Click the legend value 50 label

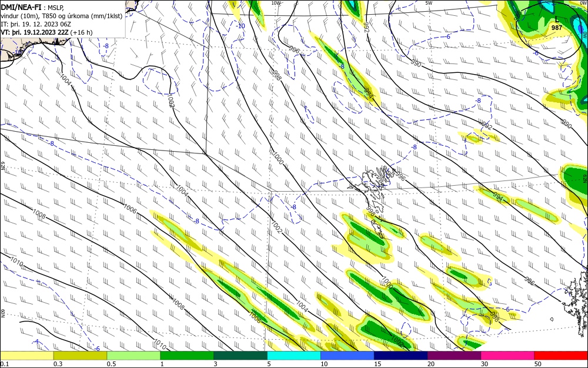[538, 364]
